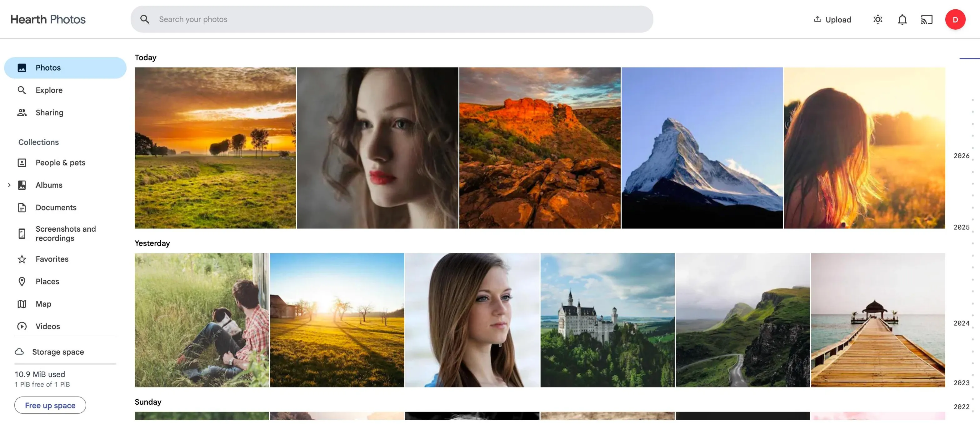Image resolution: width=980 pixels, height=424 pixels.
Task: Click the Places pin icon
Action: (22, 282)
